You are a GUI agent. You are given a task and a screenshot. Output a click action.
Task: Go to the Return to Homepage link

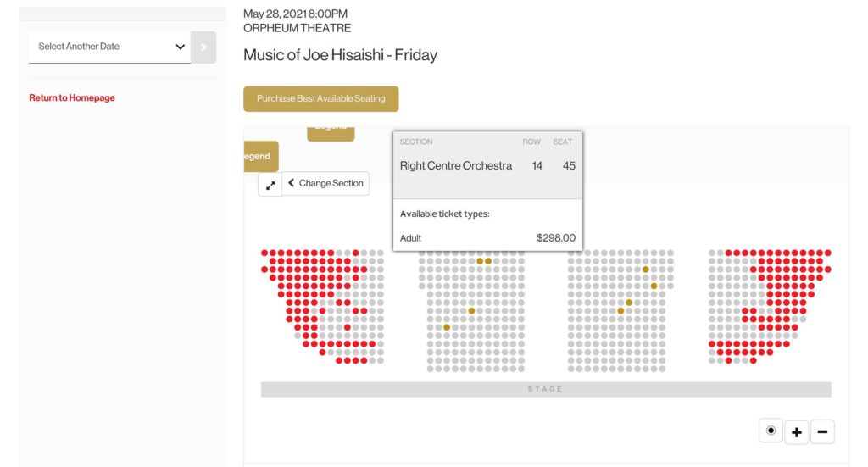tap(72, 97)
